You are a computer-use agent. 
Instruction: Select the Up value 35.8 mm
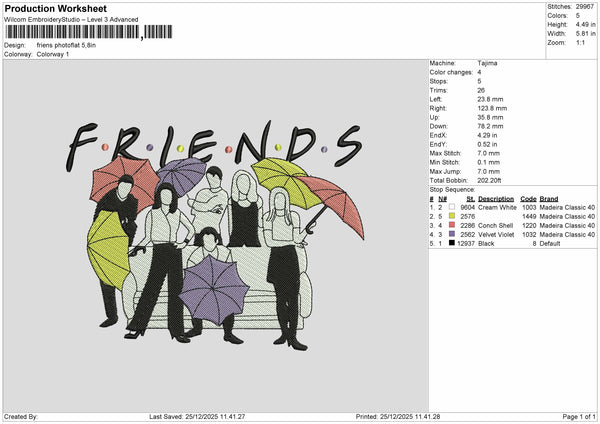tap(490, 117)
